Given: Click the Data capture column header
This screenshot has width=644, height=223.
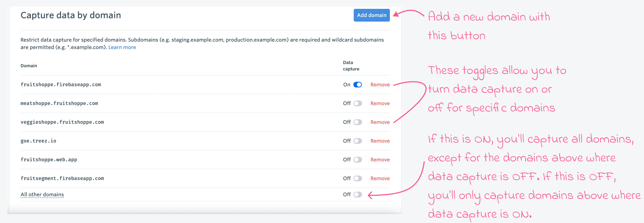Looking at the screenshot, I should tap(351, 66).
